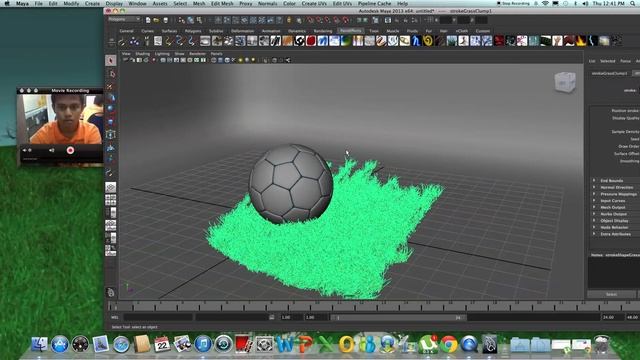
Task: Open Finder from the dock
Action: coord(40,344)
